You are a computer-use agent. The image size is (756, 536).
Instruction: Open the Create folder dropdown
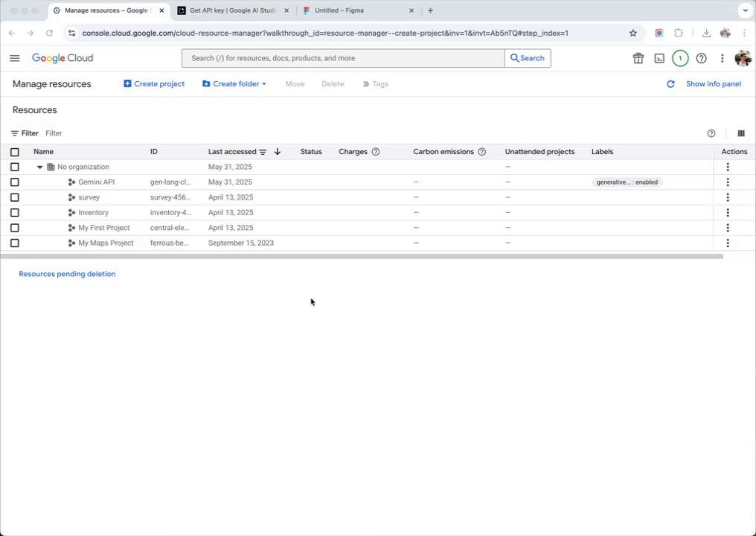click(x=234, y=84)
